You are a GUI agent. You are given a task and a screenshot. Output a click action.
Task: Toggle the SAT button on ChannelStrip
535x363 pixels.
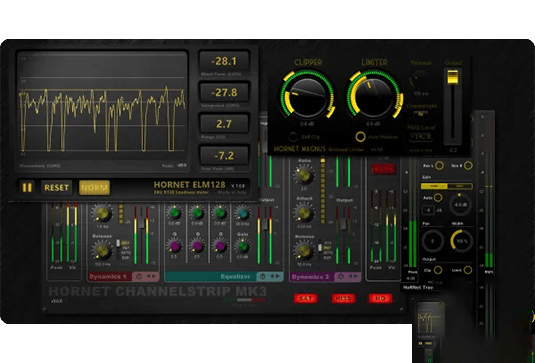(306, 299)
